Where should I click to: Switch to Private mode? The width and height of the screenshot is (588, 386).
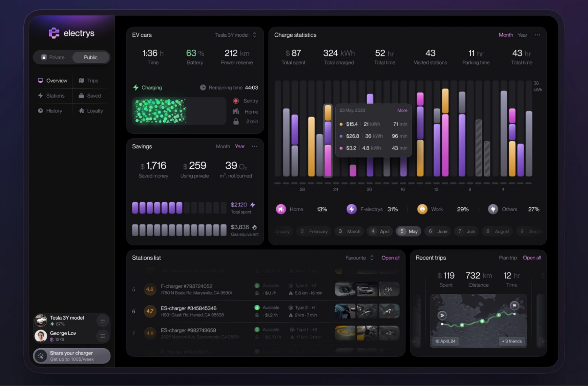53,57
